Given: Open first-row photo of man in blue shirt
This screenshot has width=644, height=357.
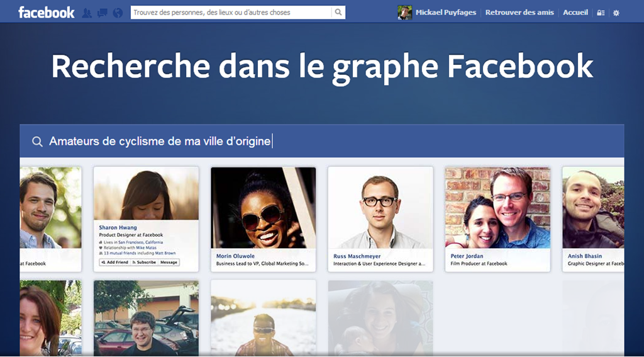Looking at the screenshot, I should [50, 208].
